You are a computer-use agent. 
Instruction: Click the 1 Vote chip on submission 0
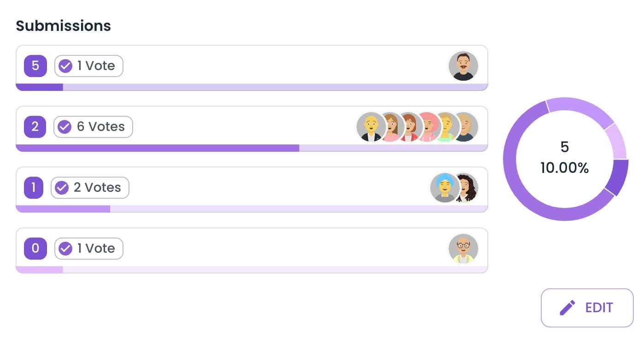[89, 249]
